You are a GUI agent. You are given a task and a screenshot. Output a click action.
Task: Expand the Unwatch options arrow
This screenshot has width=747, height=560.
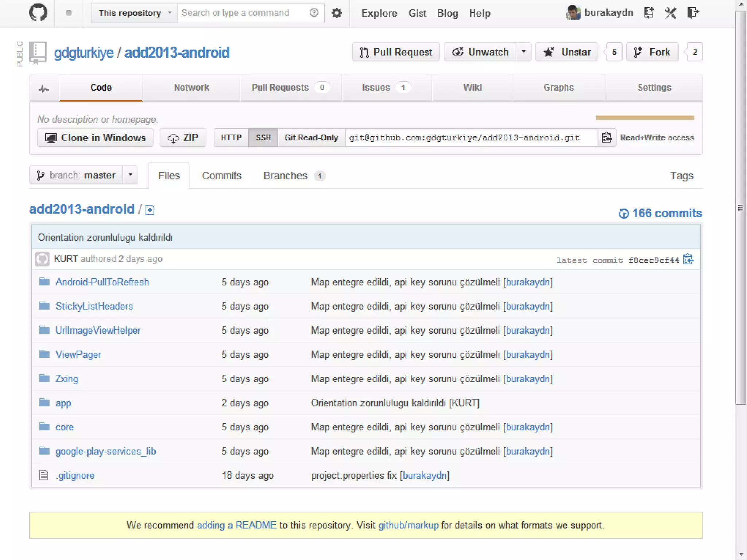523,52
